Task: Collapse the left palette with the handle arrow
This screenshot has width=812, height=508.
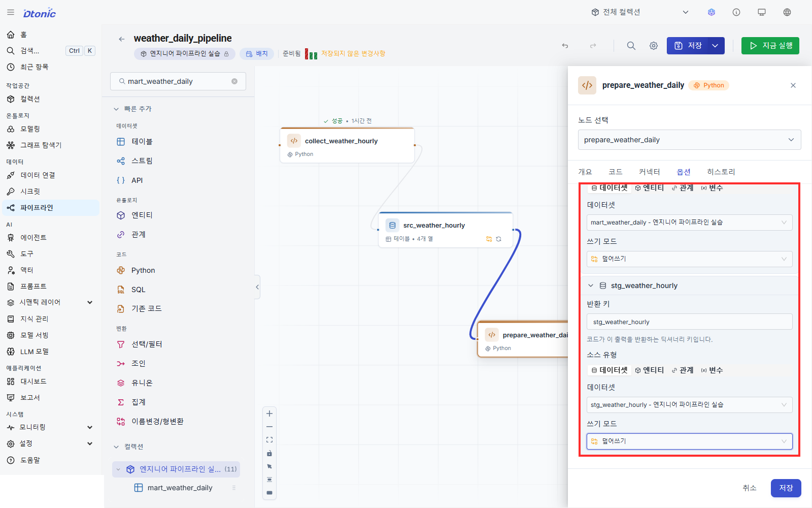Action: click(257, 287)
